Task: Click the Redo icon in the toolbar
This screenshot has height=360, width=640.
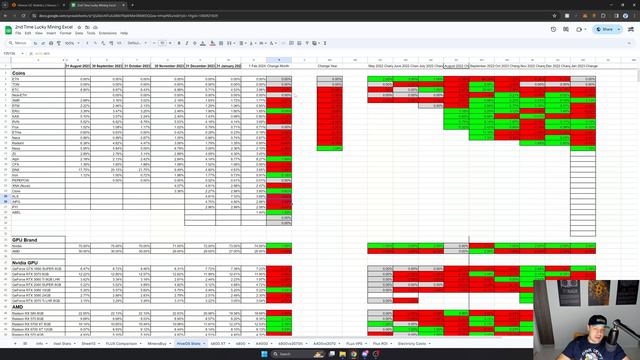Action: 43,43
